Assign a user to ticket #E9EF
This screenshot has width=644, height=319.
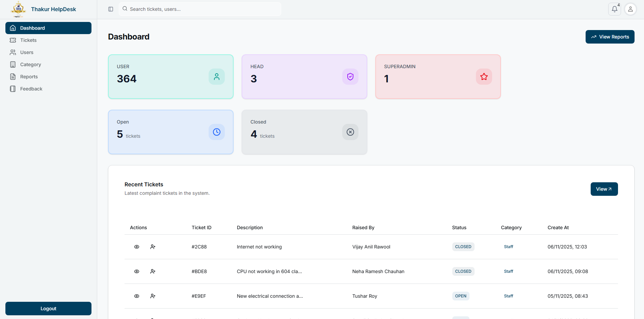153,296
